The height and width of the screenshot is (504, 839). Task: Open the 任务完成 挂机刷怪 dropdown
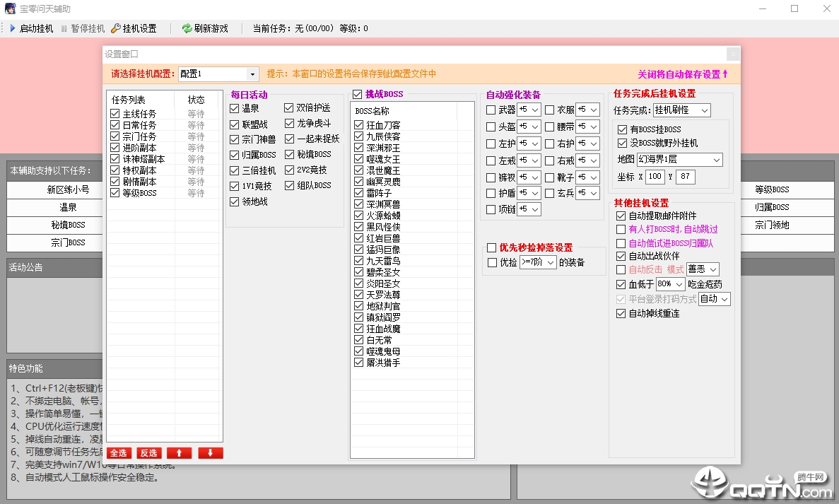tap(705, 110)
